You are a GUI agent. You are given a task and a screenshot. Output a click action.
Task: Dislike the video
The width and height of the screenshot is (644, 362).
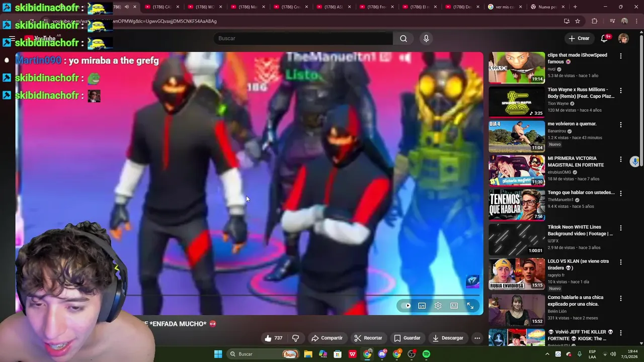[x=296, y=338]
